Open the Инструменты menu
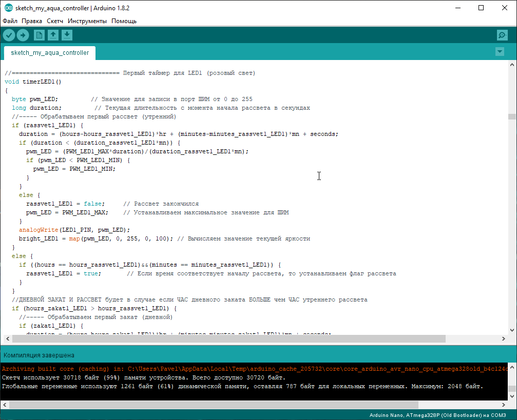 [87, 21]
